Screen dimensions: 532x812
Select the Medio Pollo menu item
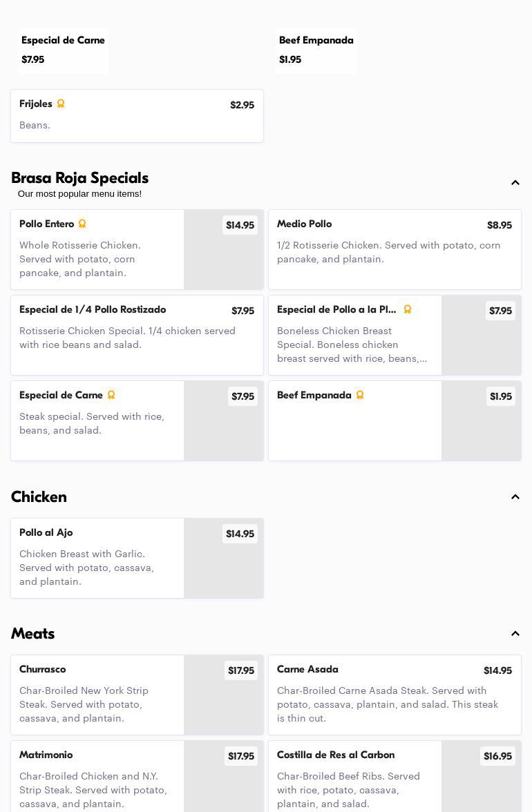click(395, 249)
